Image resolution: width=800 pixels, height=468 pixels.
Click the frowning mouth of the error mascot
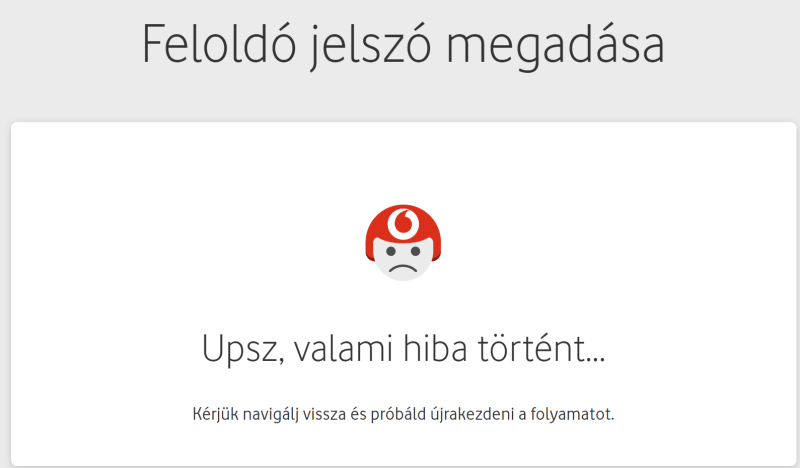pos(403,268)
